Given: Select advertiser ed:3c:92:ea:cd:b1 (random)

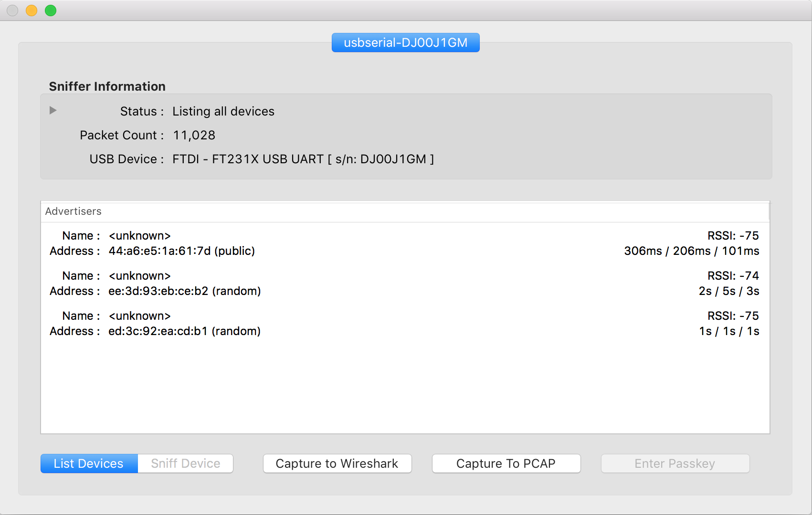Looking at the screenshot, I should pyautogui.click(x=405, y=324).
